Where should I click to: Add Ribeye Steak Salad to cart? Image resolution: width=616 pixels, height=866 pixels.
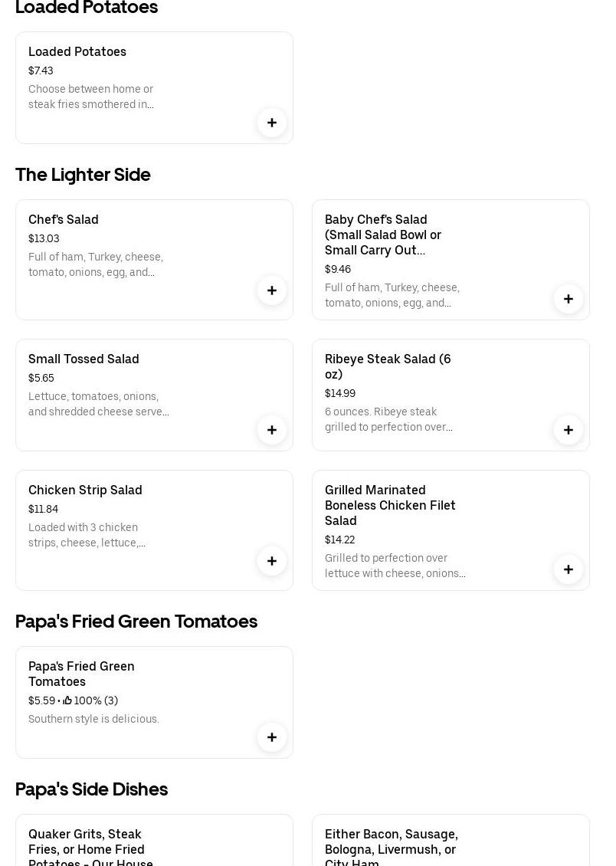(568, 430)
